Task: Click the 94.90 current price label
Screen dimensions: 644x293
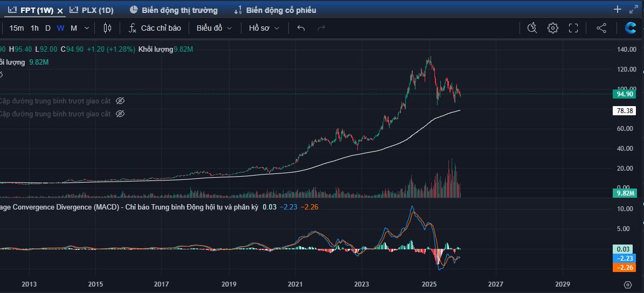Action: [625, 94]
